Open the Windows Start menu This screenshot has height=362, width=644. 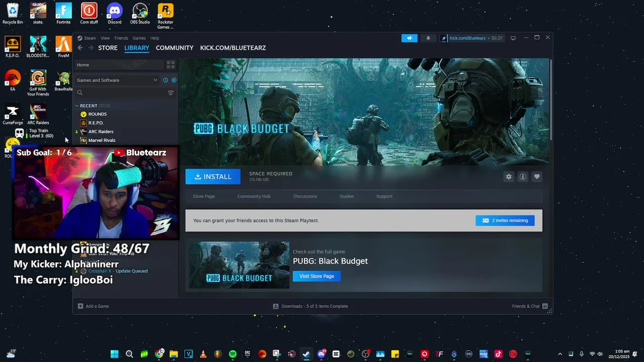pyautogui.click(x=114, y=354)
